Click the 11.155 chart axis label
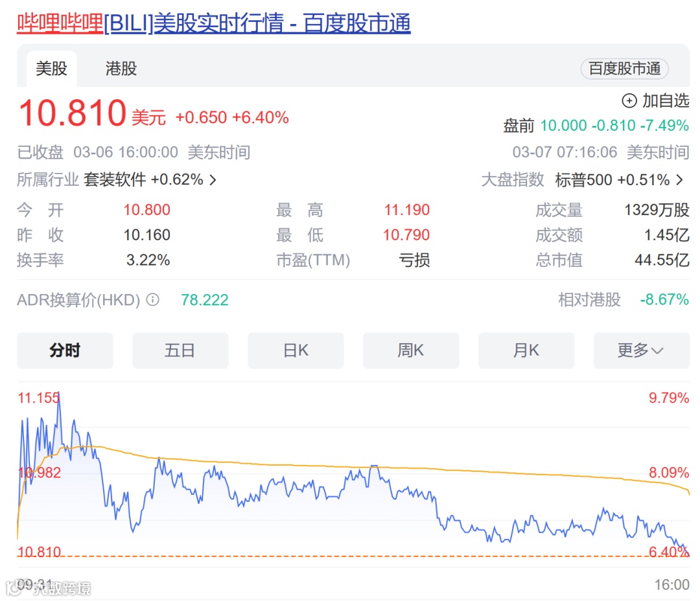This screenshot has width=700, height=601. [x=38, y=398]
